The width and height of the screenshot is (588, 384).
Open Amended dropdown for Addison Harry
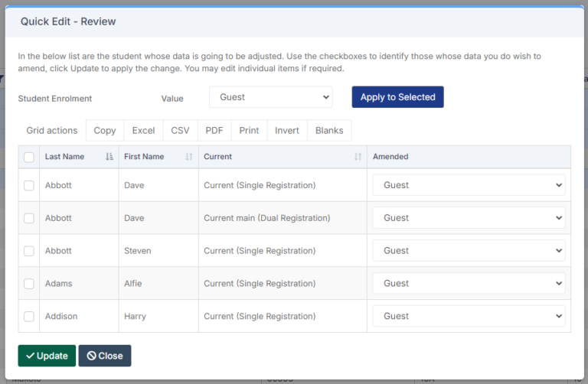[x=469, y=316]
